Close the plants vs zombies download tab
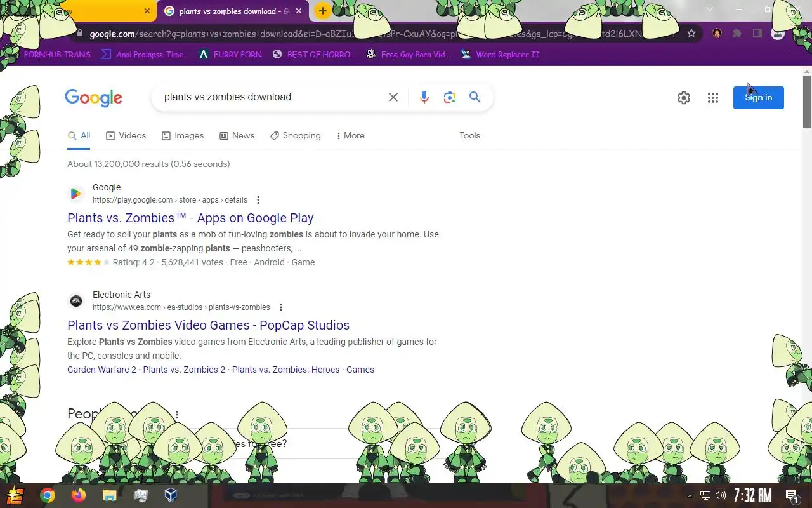Image resolution: width=812 pixels, height=508 pixels. tap(299, 11)
